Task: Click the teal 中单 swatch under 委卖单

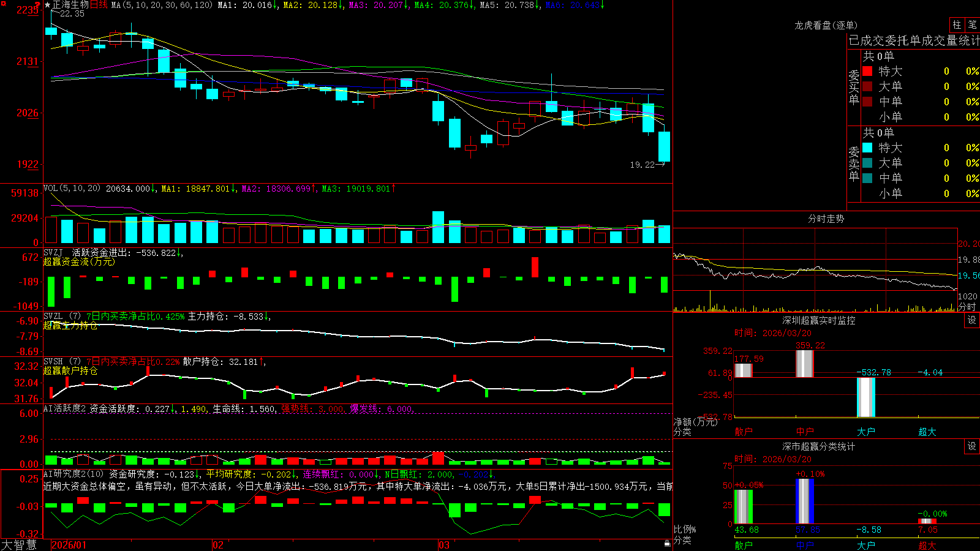Action: [x=867, y=178]
